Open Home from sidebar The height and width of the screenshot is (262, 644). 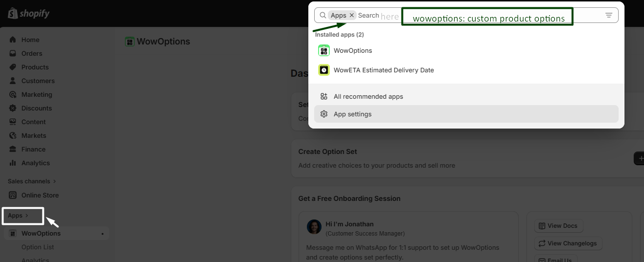pyautogui.click(x=30, y=40)
